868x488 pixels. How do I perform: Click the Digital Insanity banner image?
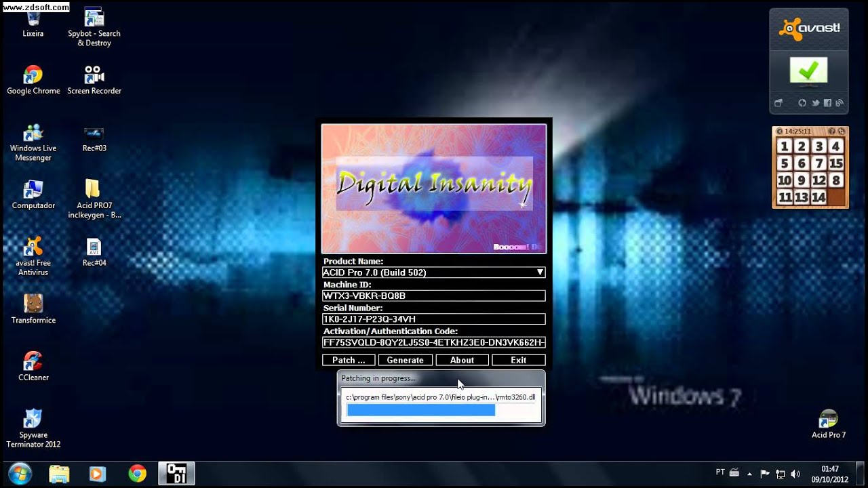coord(433,188)
